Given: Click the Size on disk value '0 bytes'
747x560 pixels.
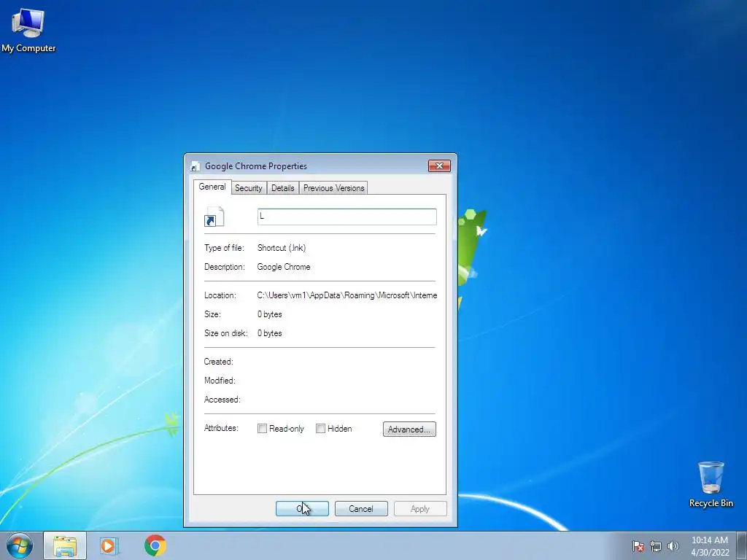Looking at the screenshot, I should (270, 333).
